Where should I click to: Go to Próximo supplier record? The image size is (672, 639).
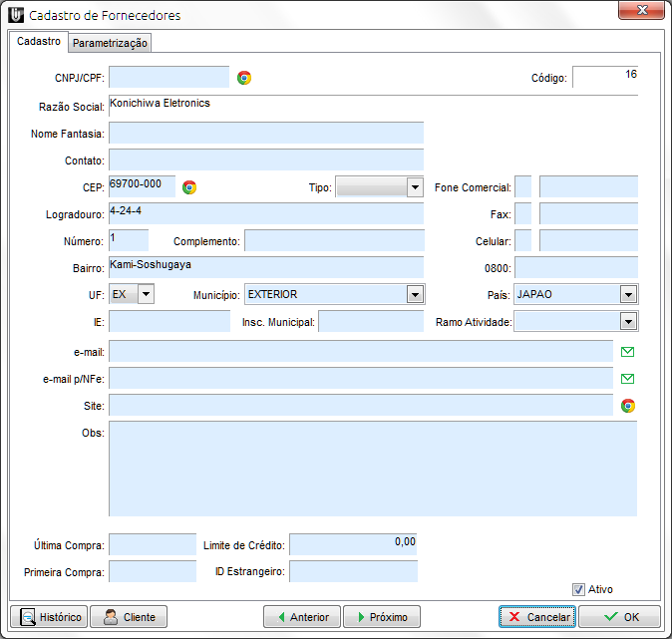coord(382,617)
